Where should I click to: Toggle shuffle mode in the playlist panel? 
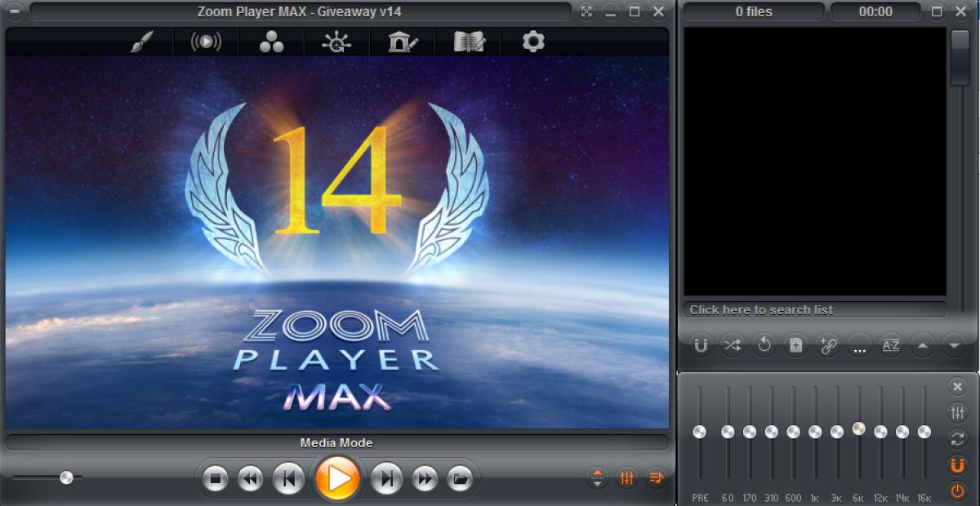point(733,346)
